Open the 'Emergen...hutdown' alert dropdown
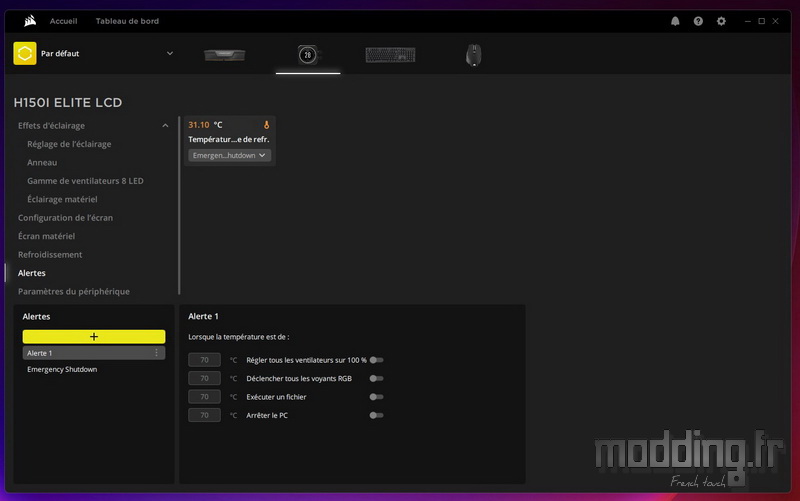The width and height of the screenshot is (800, 501). (x=229, y=155)
